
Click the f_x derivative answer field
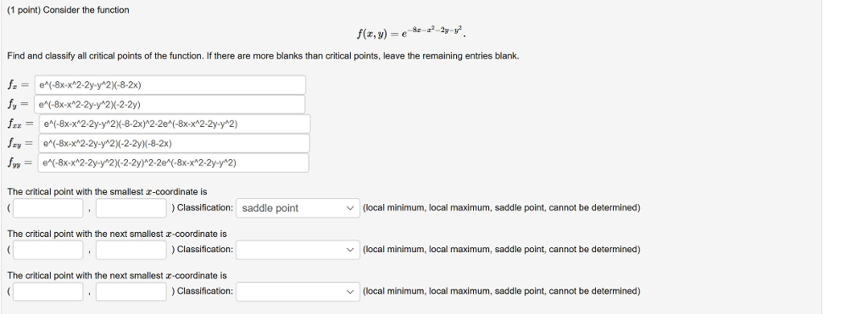pyautogui.click(x=170, y=85)
